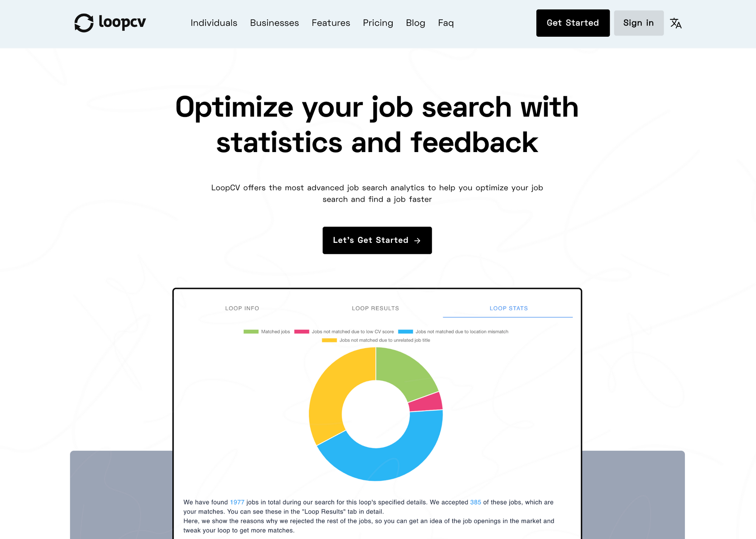756x539 pixels.
Task: Open the Individuals menu item
Action: coord(214,23)
